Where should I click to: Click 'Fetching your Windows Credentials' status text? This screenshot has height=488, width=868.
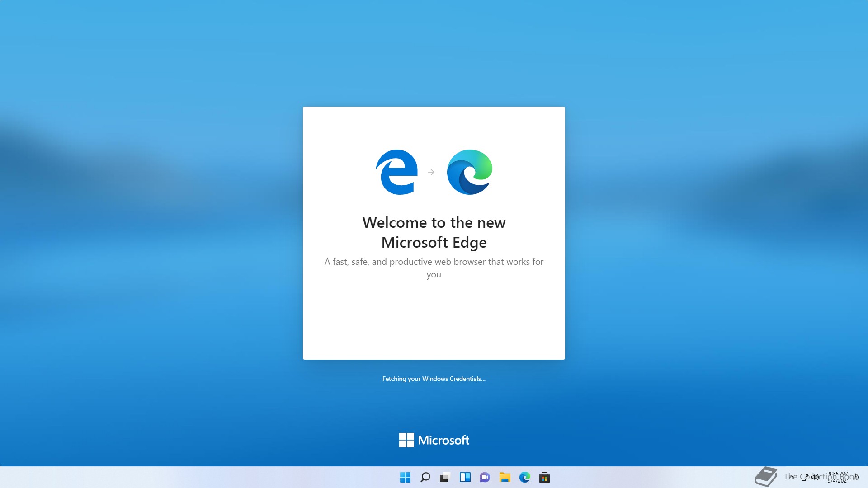(434, 379)
